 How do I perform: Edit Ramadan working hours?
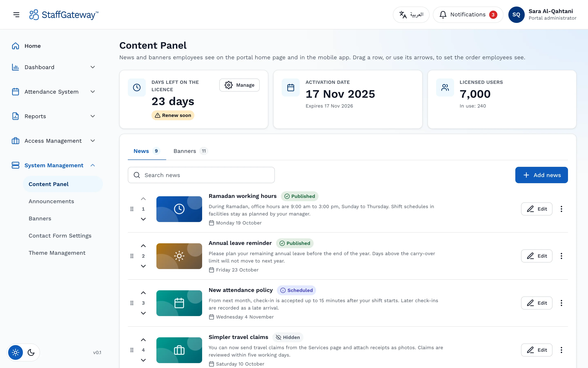[x=537, y=209]
